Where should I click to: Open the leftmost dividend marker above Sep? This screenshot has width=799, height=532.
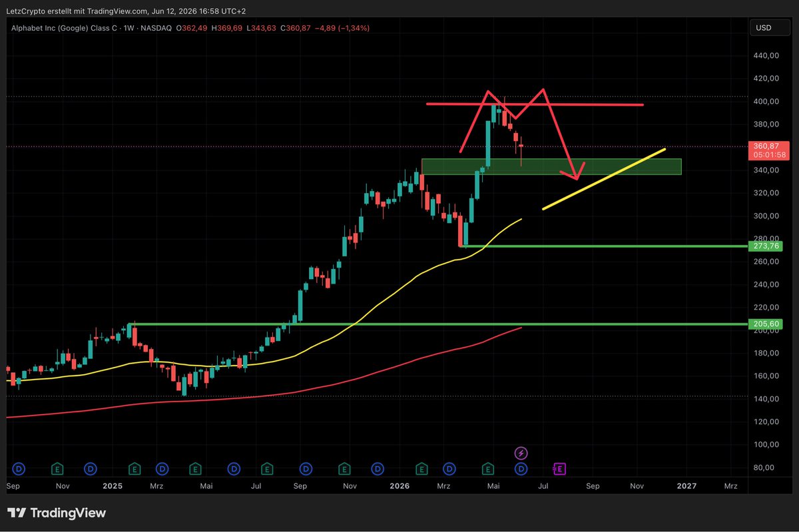[19, 469]
